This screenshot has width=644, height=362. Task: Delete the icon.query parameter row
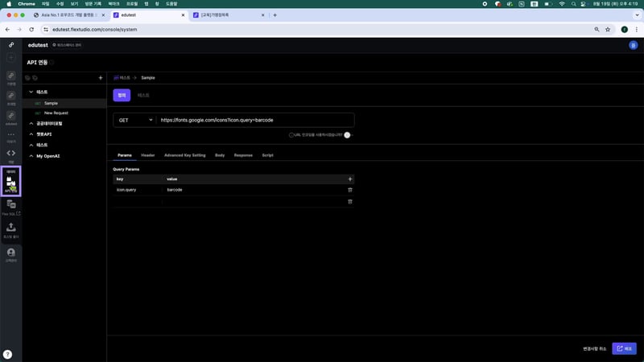[x=349, y=190]
